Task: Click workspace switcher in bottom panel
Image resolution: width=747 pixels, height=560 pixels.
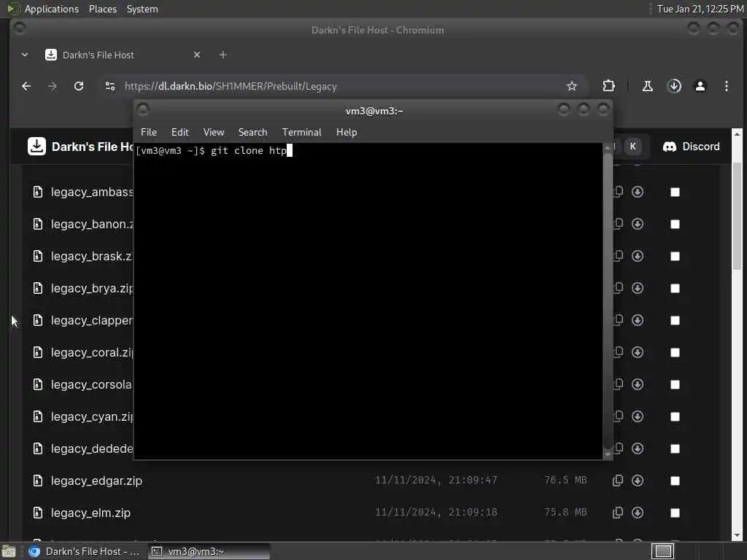Action: click(662, 551)
